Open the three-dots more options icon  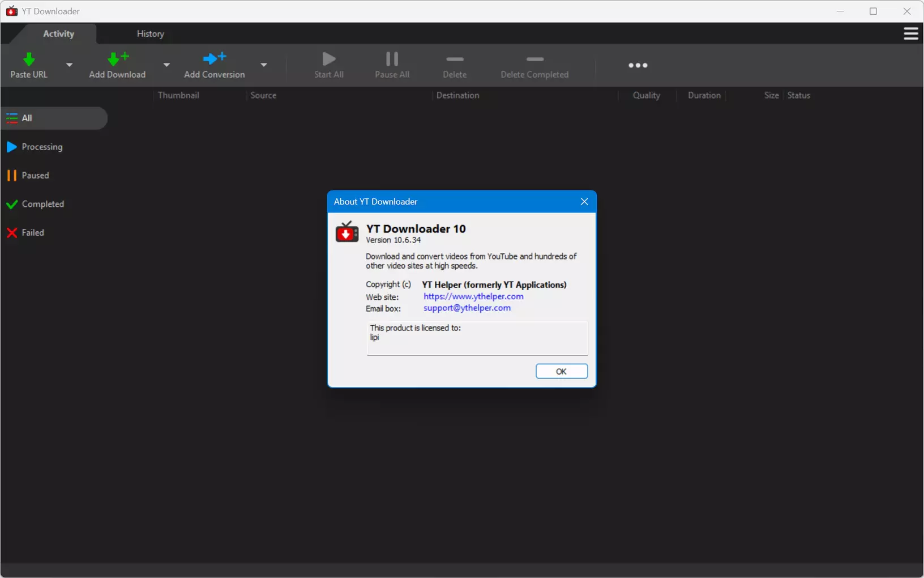click(x=638, y=65)
